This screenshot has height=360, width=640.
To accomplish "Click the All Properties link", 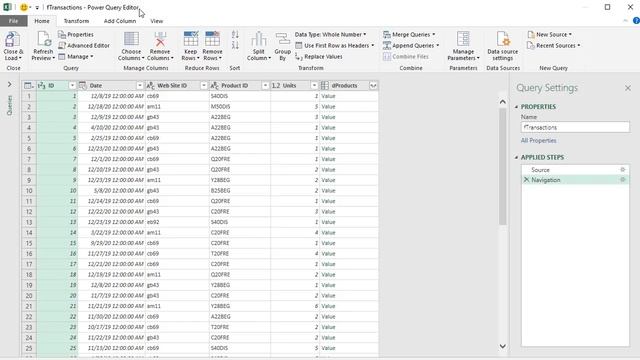I will click(538, 140).
